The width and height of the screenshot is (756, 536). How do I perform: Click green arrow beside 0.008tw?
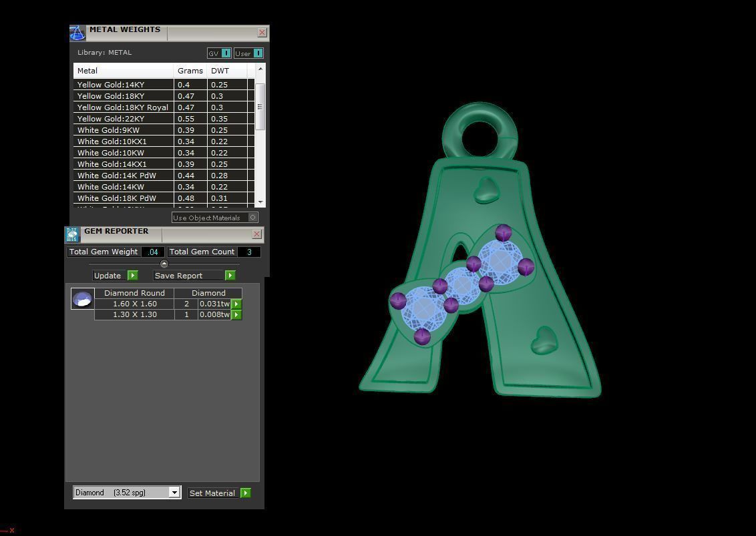point(236,315)
